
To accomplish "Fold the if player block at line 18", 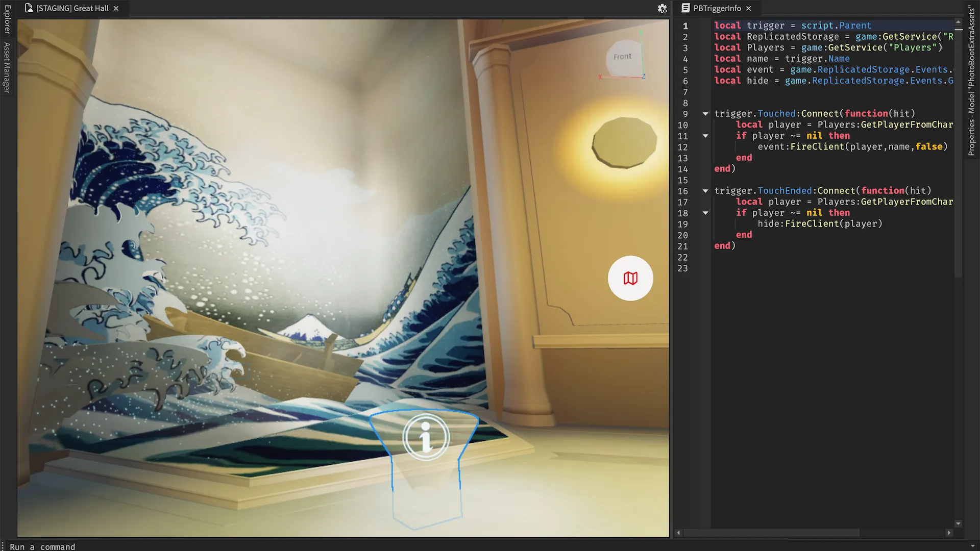I will [x=705, y=213].
